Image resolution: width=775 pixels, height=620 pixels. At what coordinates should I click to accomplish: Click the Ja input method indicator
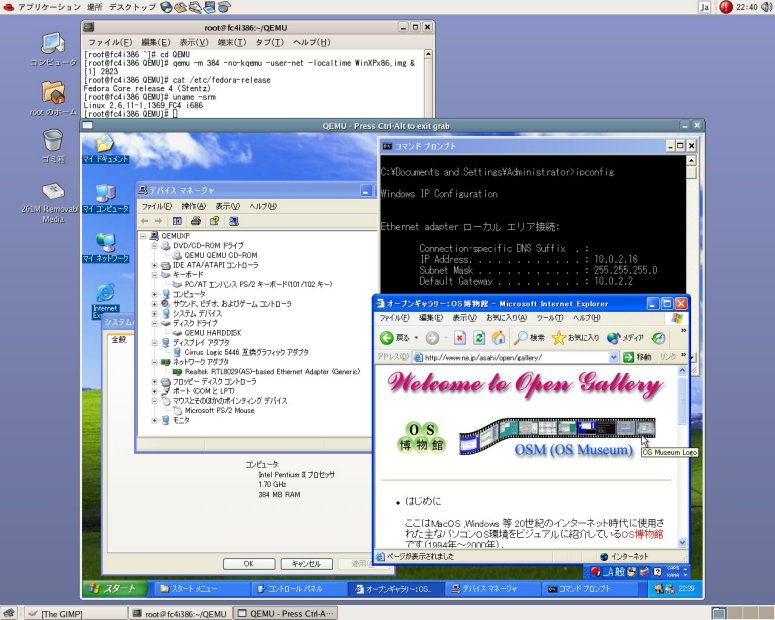pyautogui.click(x=704, y=7)
